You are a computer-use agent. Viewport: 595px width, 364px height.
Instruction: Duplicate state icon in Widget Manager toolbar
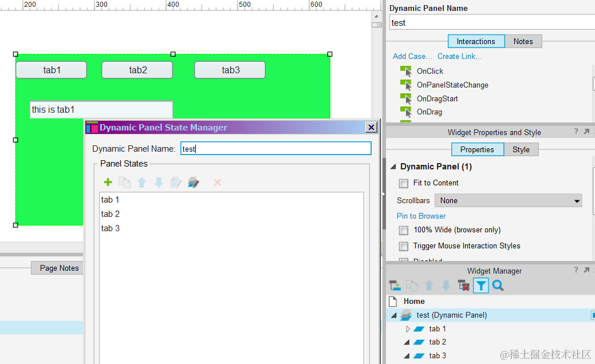click(412, 285)
